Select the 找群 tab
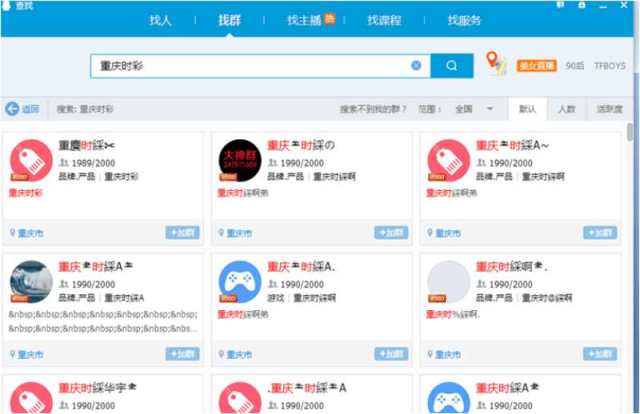The image size is (640, 414). click(x=229, y=20)
